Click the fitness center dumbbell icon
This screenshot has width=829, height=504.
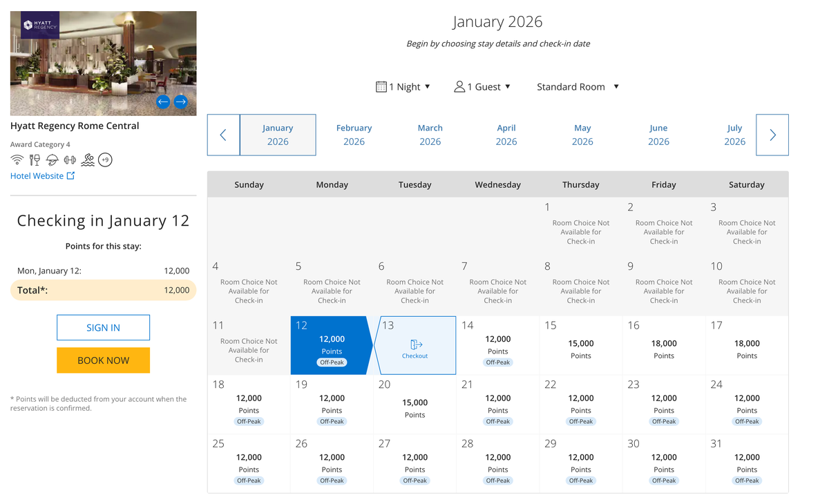(70, 160)
